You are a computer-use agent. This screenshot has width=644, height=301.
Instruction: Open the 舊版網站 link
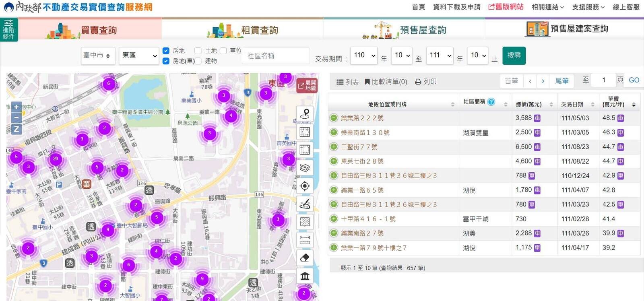click(506, 7)
